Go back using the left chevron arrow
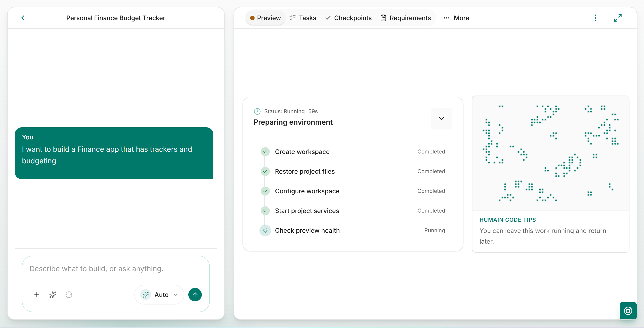 (x=23, y=18)
